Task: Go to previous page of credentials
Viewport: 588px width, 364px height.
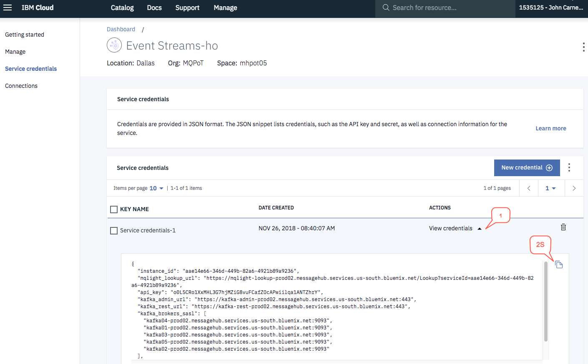Action: (x=529, y=188)
